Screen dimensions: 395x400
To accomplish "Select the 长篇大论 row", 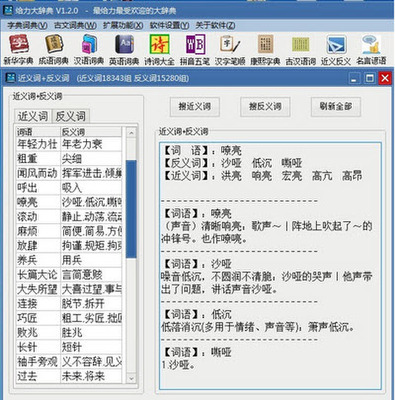I will (69, 275).
